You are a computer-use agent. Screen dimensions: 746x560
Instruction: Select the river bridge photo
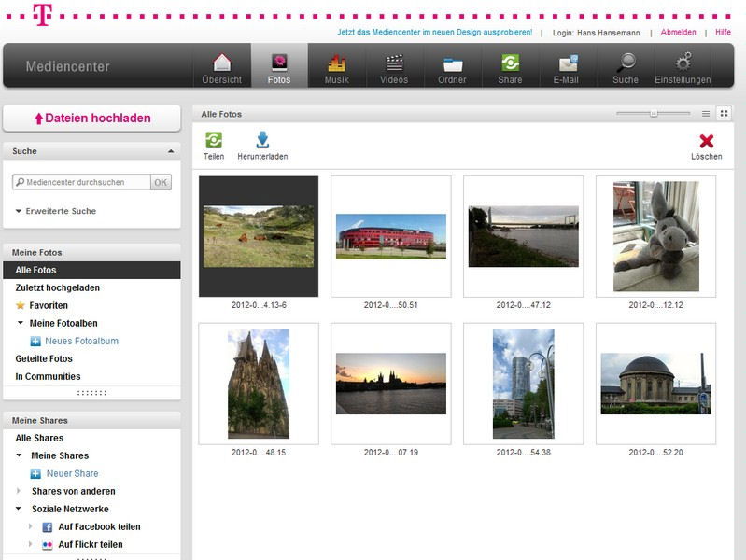(x=524, y=236)
